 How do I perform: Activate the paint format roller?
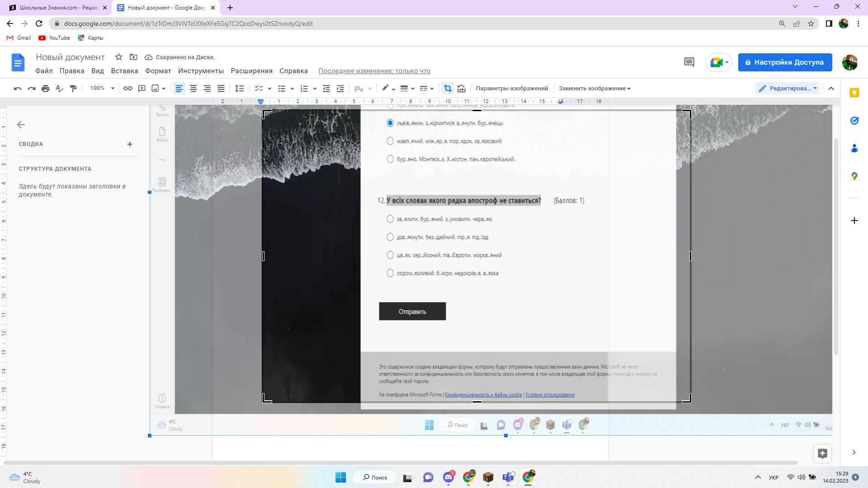[73, 89]
